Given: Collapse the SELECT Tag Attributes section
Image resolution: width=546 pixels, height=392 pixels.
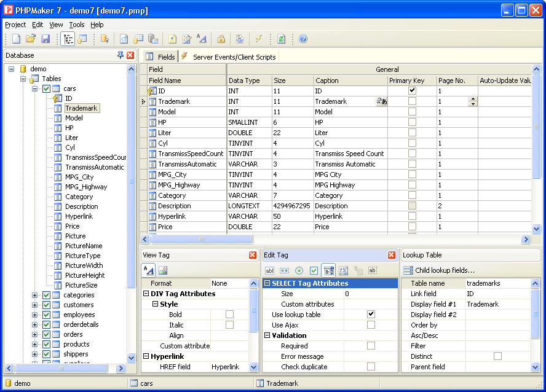Looking at the screenshot, I should 267,284.
